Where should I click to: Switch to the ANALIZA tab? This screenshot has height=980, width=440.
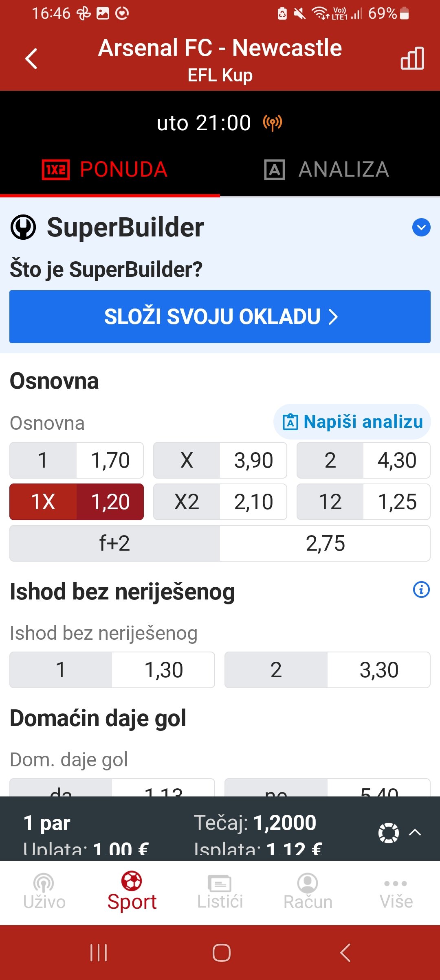328,169
